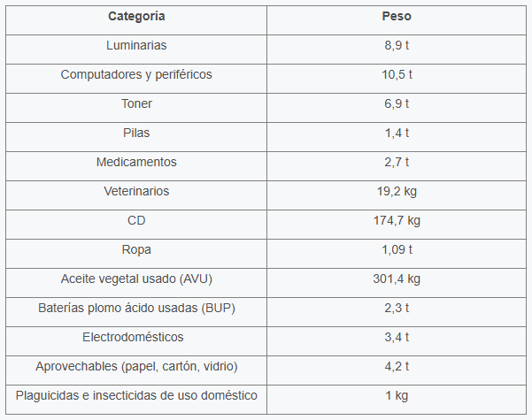Click the "Peso" column header
Viewport: 532px width, 420px height.
pos(397,16)
